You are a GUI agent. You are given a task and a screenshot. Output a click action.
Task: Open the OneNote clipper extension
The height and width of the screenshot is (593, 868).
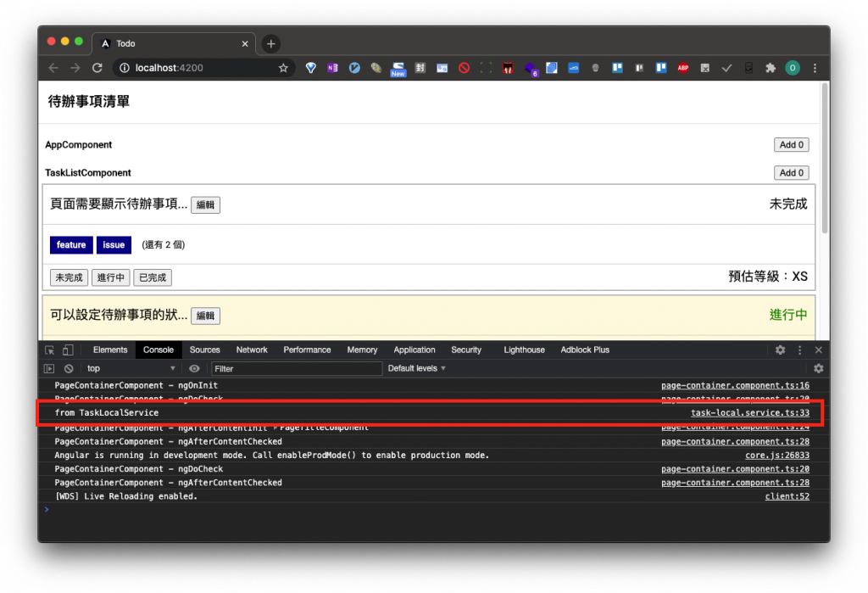pyautogui.click(x=332, y=68)
